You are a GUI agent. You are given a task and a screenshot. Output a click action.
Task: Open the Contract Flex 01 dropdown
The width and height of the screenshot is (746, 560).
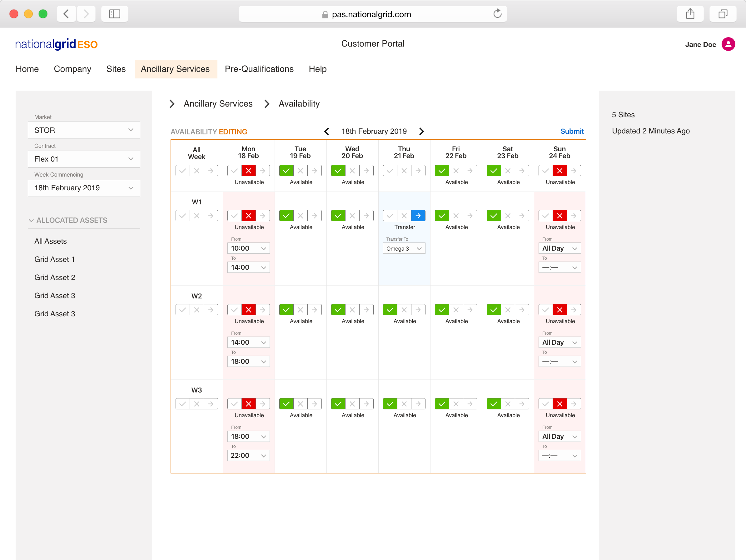pos(84,159)
